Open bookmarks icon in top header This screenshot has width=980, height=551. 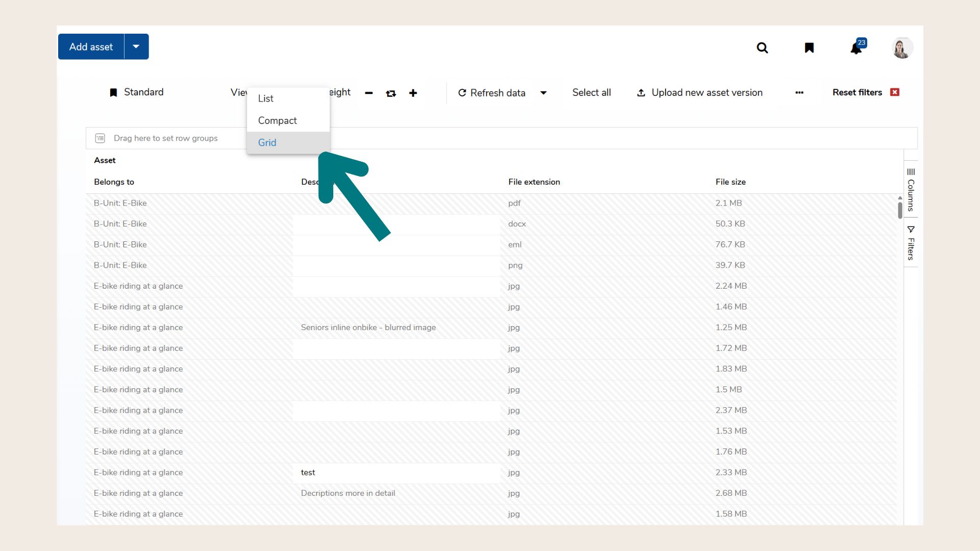click(x=809, y=48)
